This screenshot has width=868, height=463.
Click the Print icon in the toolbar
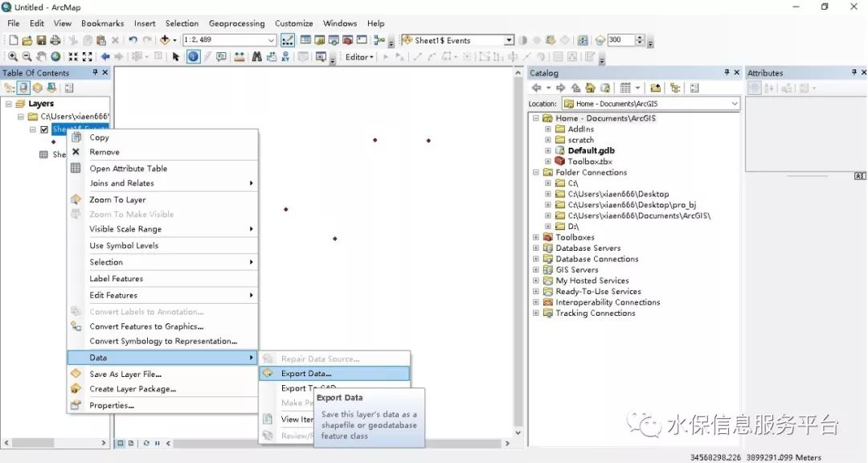tap(55, 40)
